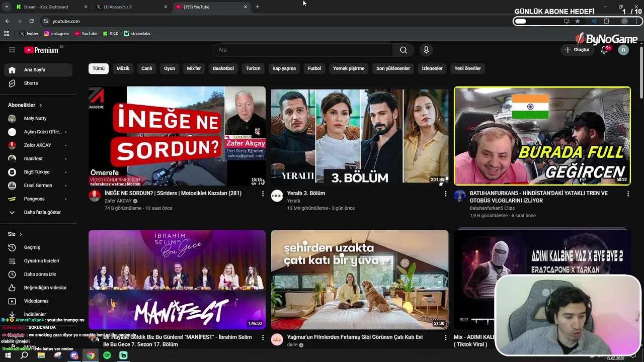Open the Chrome tab search dropdown
Image resolution: width=644 pixels, height=362 pixels.
tap(7, 7)
